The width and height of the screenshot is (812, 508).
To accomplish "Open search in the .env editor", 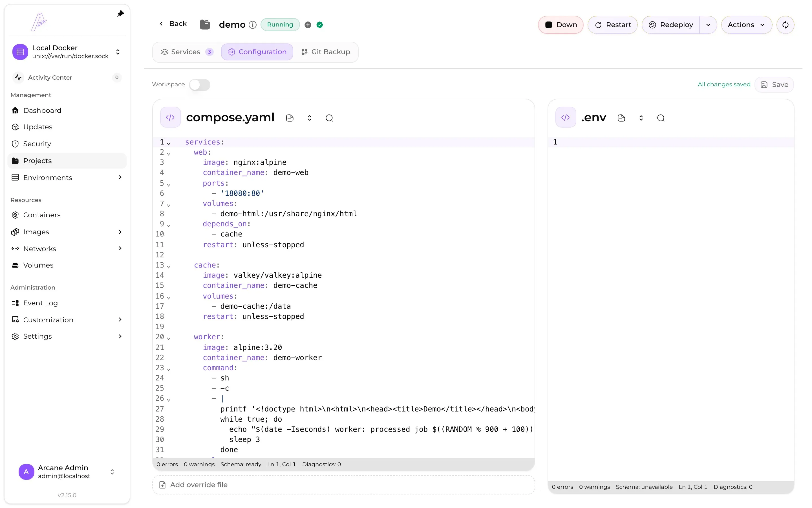I will [661, 118].
